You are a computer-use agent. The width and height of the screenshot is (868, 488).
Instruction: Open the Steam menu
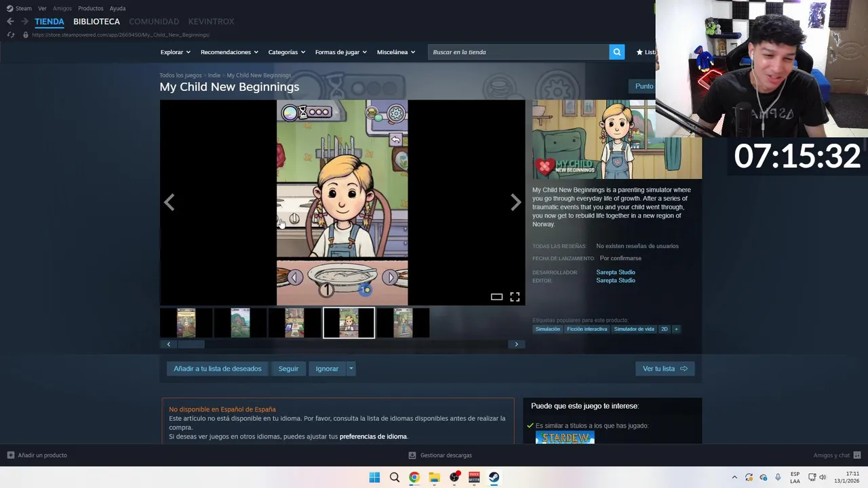coord(19,8)
